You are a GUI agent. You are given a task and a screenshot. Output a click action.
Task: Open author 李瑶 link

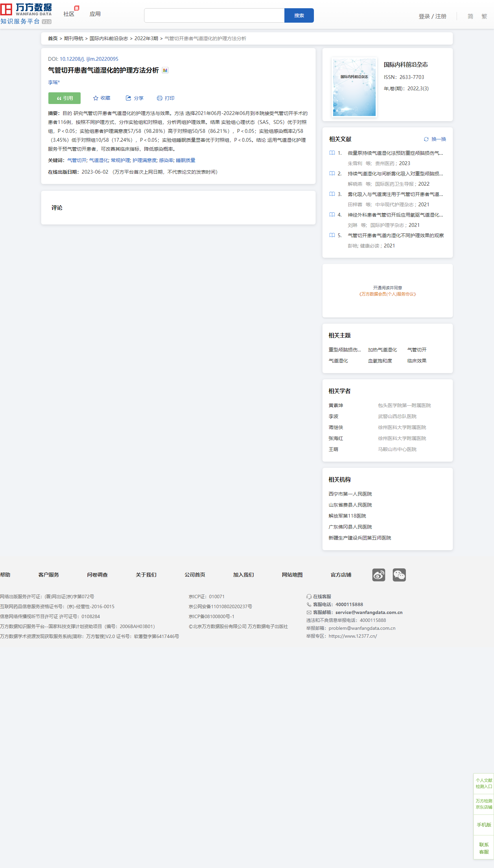(54, 82)
